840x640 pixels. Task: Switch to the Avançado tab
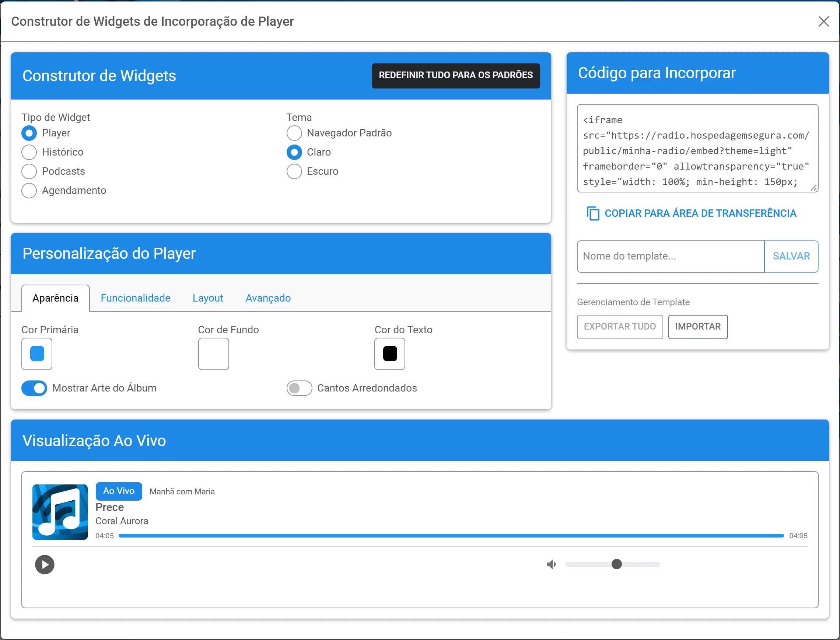coord(268,298)
